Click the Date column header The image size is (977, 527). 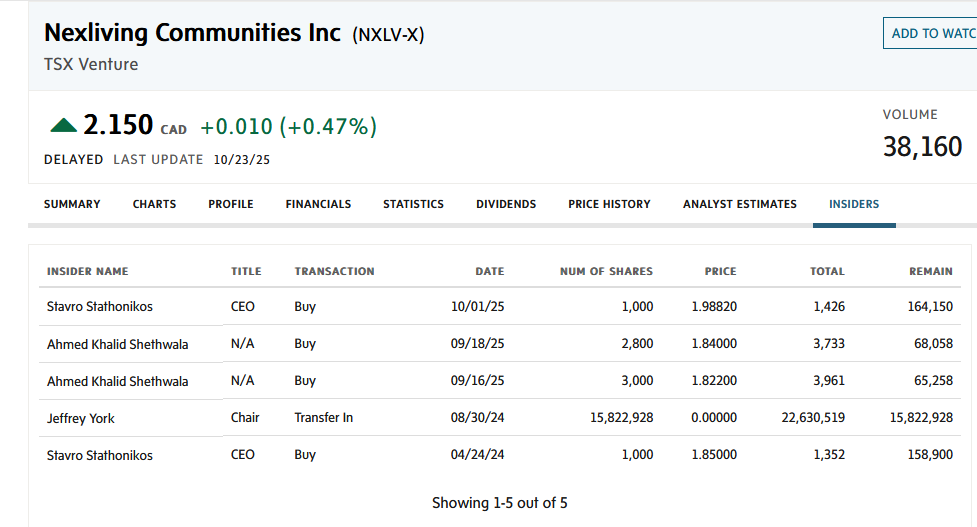[490, 272]
